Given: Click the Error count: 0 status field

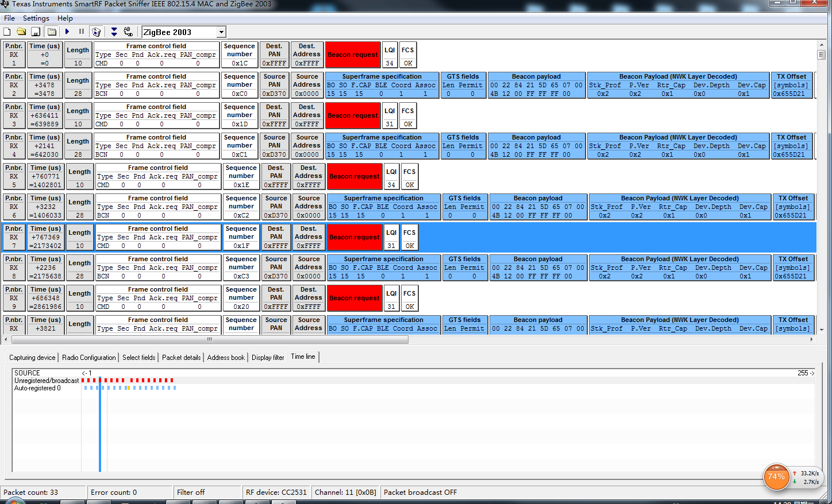Looking at the screenshot, I should point(130,493).
